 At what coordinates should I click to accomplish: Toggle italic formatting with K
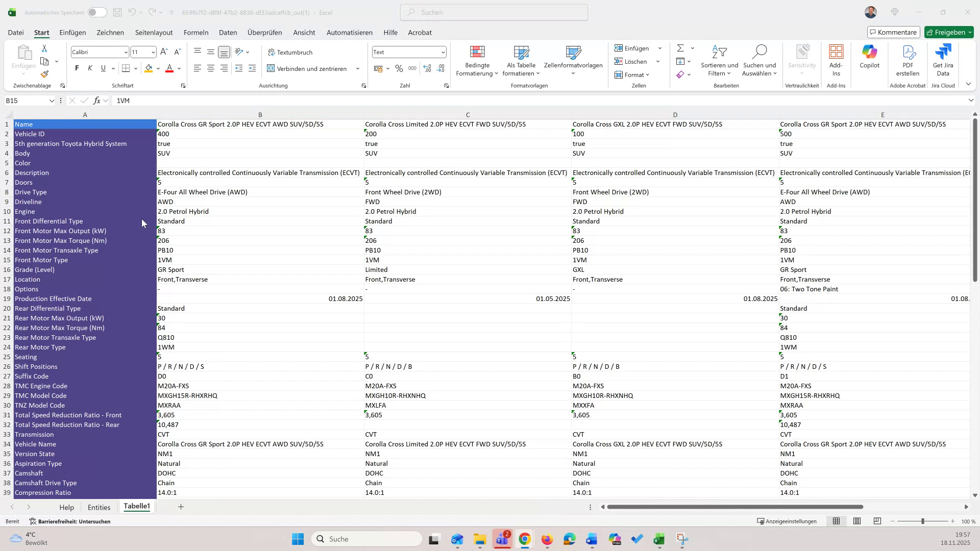pos(90,68)
